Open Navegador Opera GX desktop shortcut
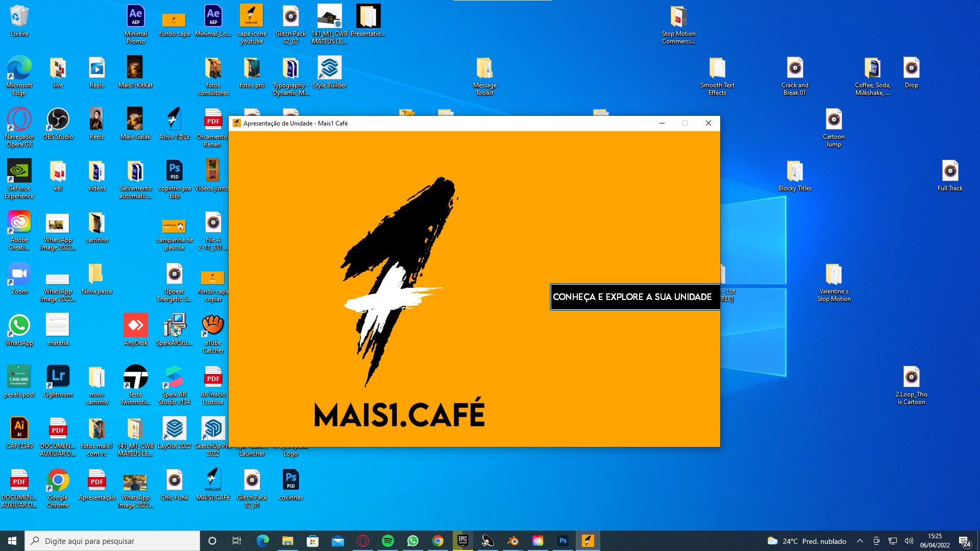This screenshot has height=551, width=980. [x=19, y=127]
